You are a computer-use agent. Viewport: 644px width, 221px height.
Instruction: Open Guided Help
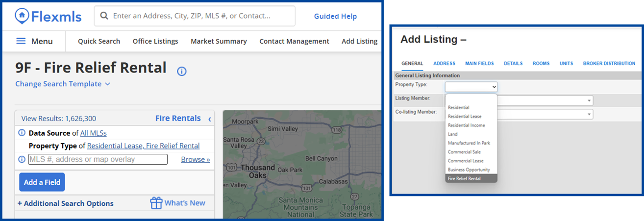335,16
